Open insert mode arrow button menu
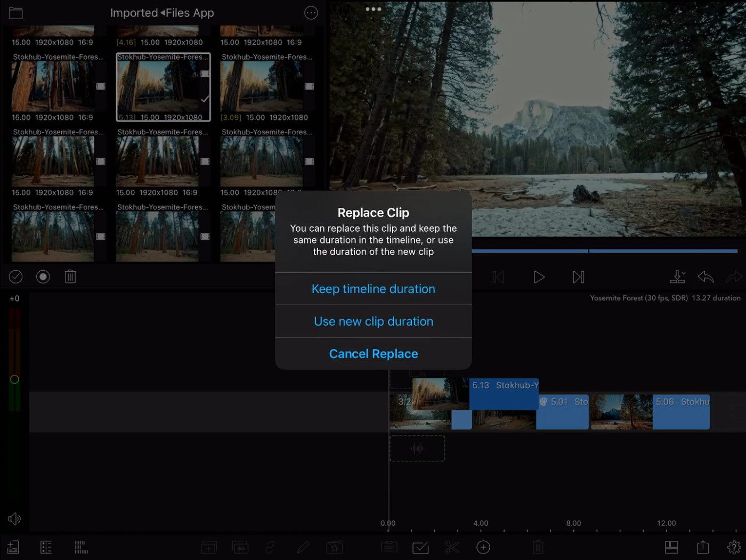This screenshot has width=746, height=560. coord(677,277)
